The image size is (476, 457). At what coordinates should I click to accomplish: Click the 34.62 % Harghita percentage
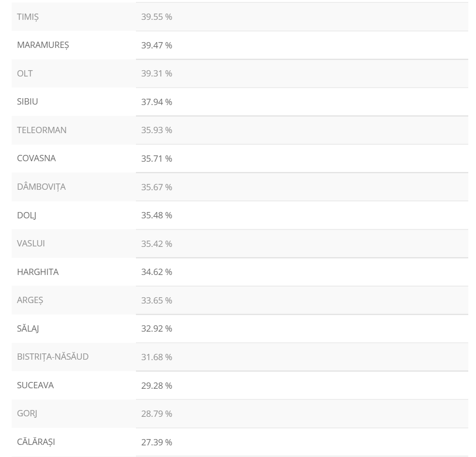pos(157,272)
